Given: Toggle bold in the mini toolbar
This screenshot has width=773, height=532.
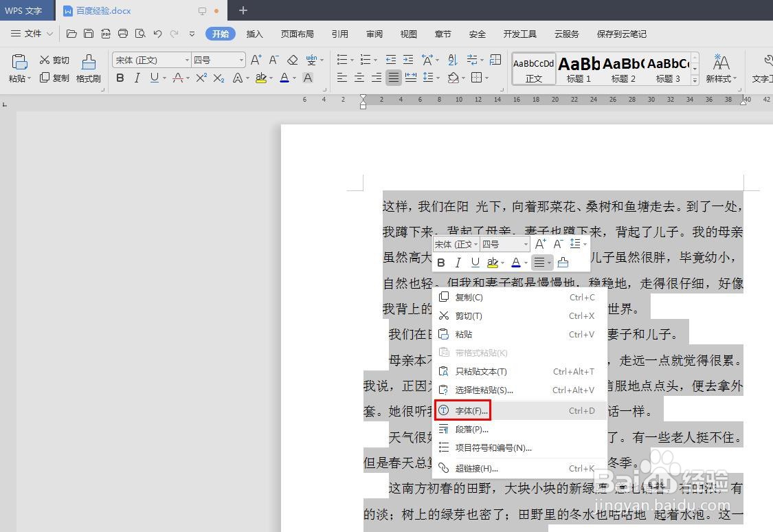Looking at the screenshot, I should point(440,262).
